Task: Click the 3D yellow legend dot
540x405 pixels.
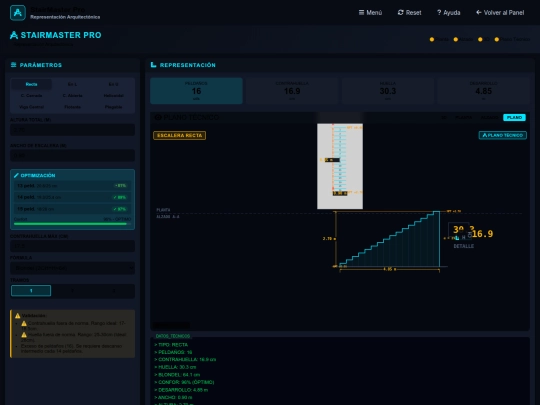Action: click(480, 39)
